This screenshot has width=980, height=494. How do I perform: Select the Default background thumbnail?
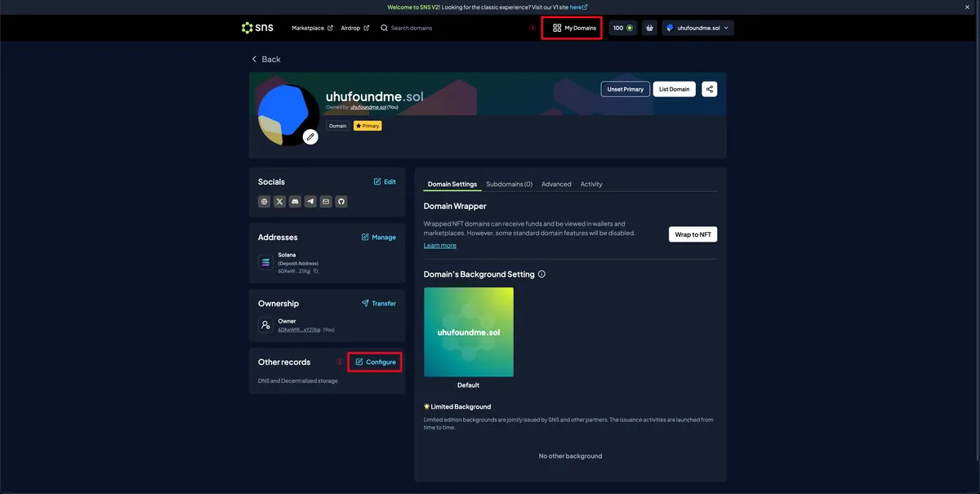(x=469, y=332)
